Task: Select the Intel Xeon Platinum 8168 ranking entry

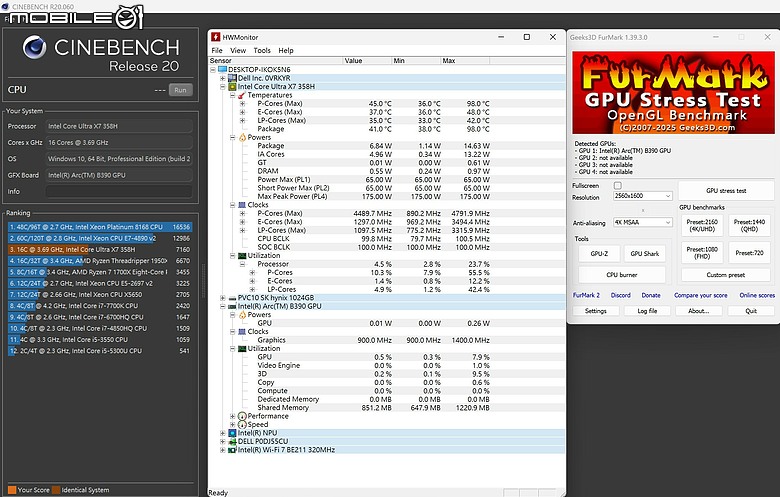Action: click(x=99, y=227)
